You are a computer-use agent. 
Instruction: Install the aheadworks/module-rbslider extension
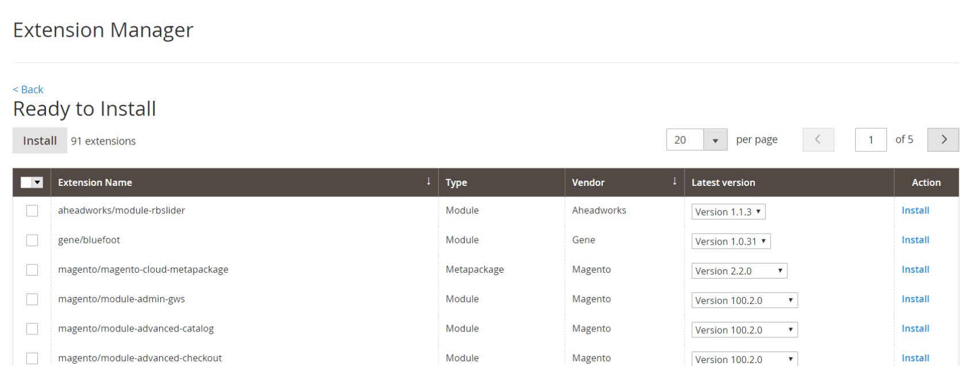point(915,211)
